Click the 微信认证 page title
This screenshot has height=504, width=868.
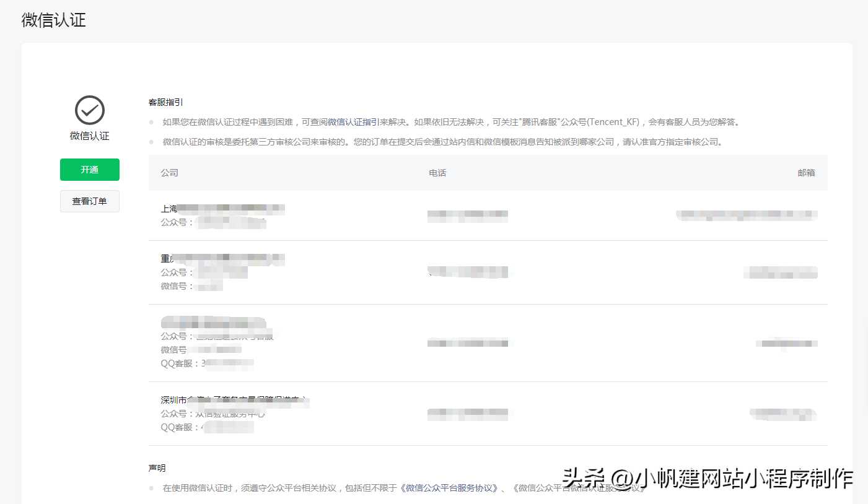pyautogui.click(x=54, y=20)
